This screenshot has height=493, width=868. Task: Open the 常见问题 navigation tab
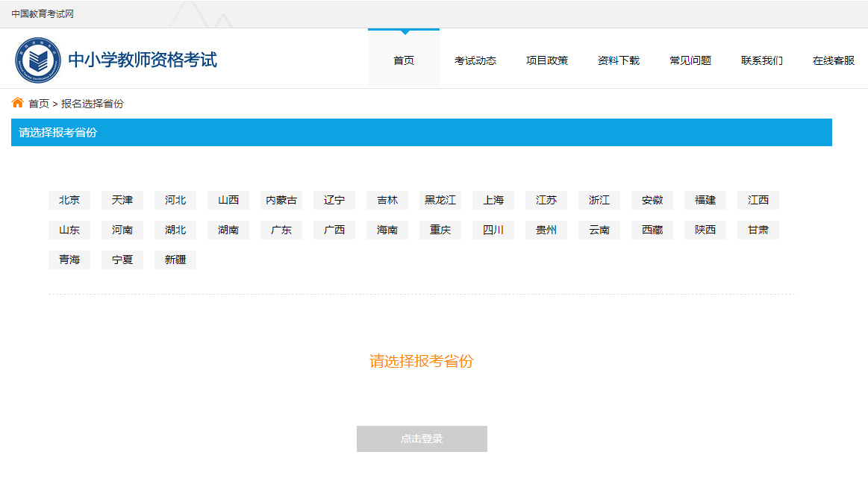click(x=690, y=60)
